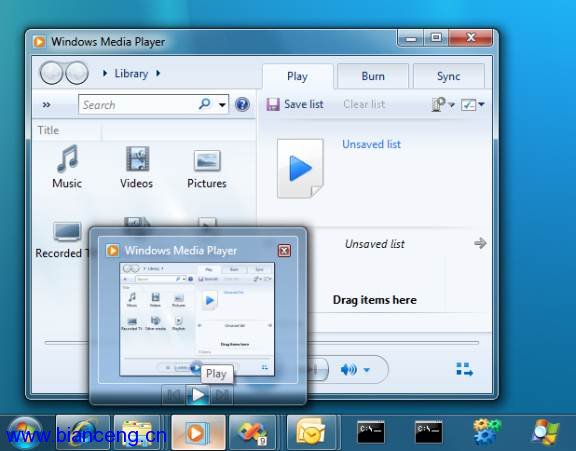
Task: Click the Library breadcrumb label
Action: point(131,73)
